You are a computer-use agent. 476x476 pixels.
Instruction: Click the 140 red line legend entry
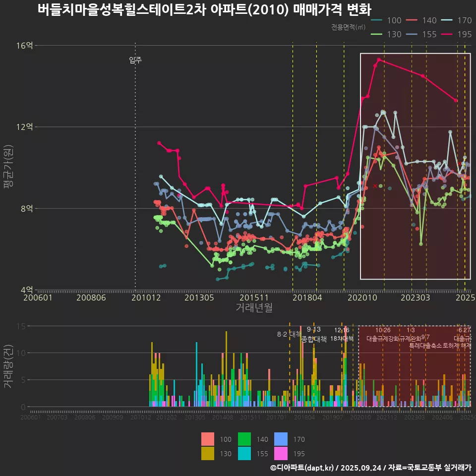422,20
